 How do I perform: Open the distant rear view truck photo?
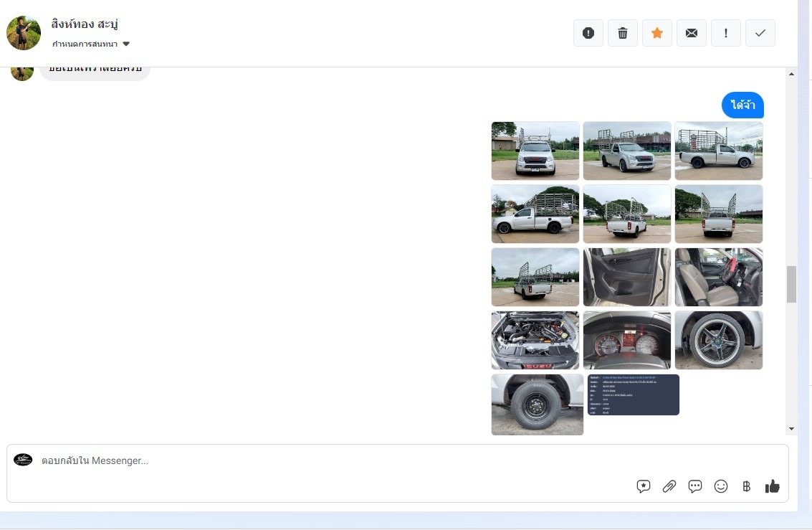[x=535, y=277]
